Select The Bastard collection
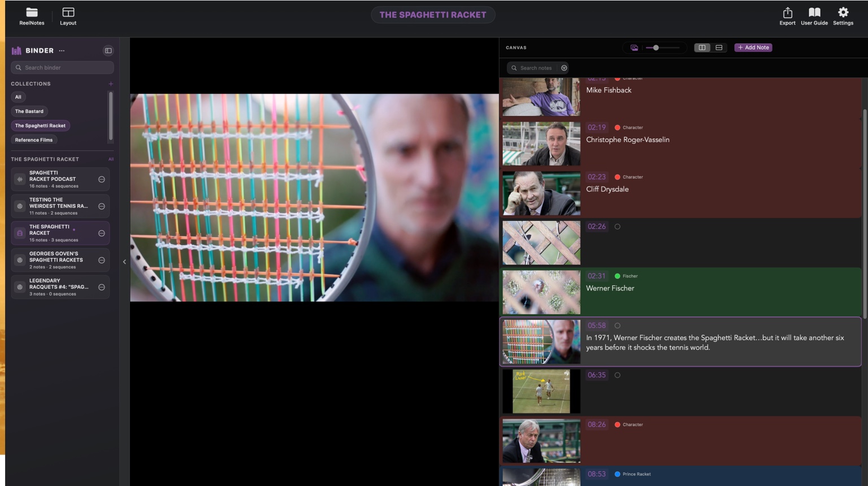The height and width of the screenshot is (486, 868). pyautogui.click(x=29, y=111)
